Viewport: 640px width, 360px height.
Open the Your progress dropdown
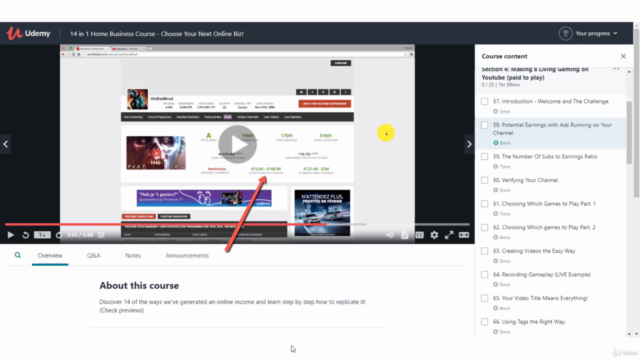(596, 33)
